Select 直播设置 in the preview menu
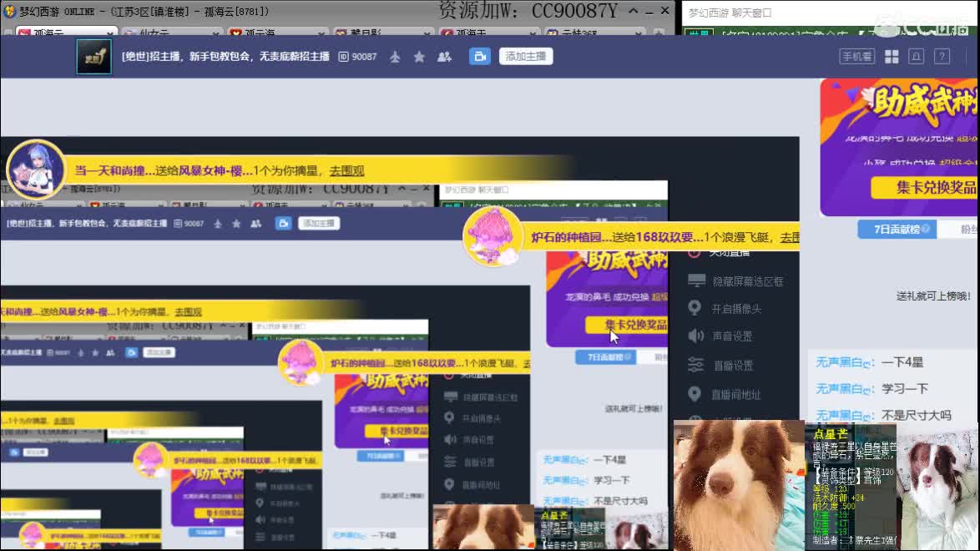The width and height of the screenshot is (980, 551). click(x=733, y=366)
